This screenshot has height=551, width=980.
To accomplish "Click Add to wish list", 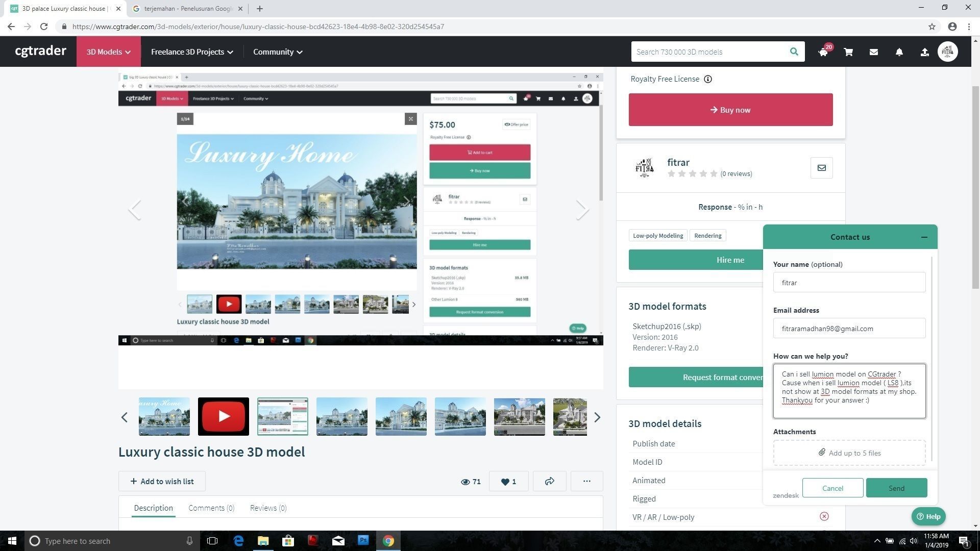I will (x=162, y=481).
